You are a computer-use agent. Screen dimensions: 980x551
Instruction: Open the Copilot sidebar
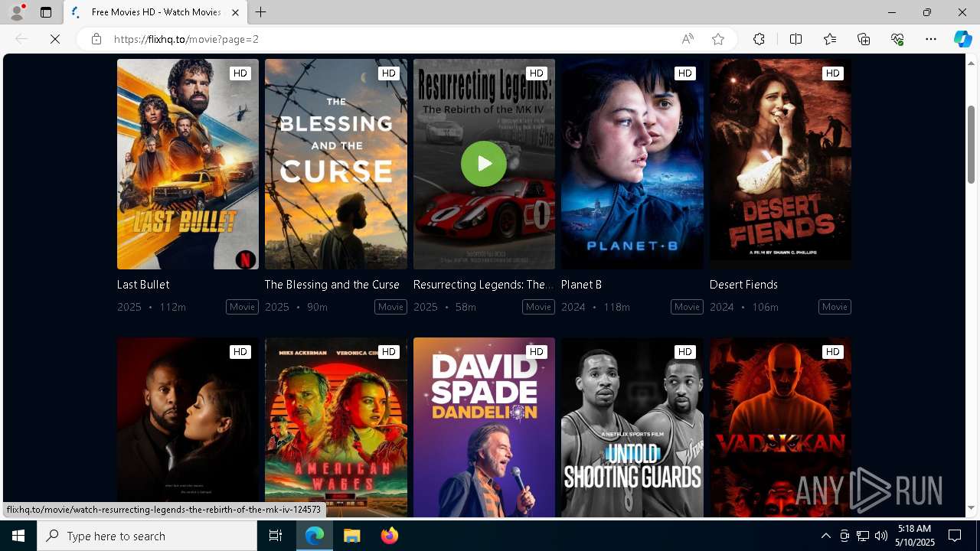(962, 39)
